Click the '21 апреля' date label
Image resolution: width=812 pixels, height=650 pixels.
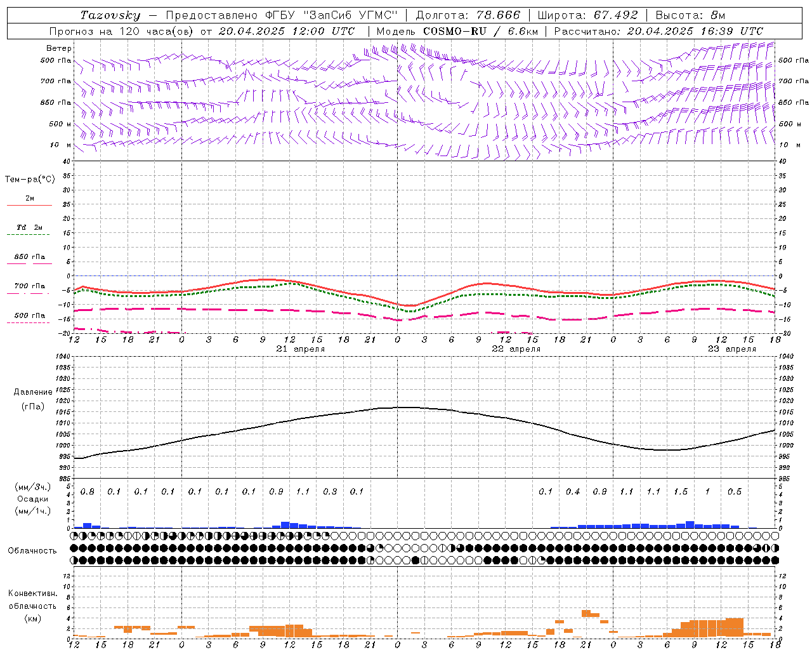(x=301, y=349)
